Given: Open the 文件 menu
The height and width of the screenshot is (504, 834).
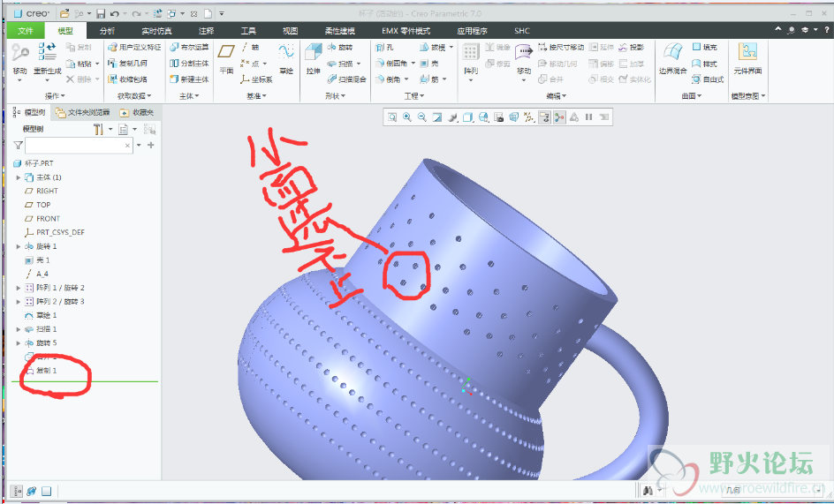Looking at the screenshot, I should 25,31.
